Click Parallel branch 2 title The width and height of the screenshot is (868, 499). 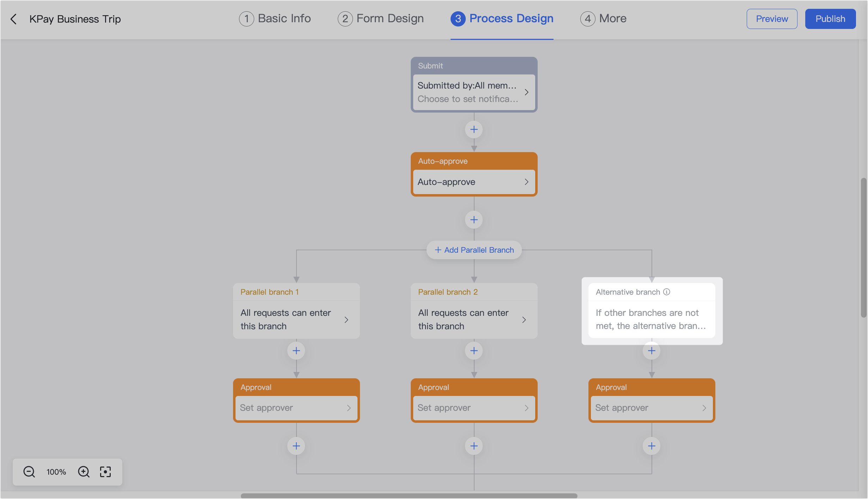click(x=448, y=292)
